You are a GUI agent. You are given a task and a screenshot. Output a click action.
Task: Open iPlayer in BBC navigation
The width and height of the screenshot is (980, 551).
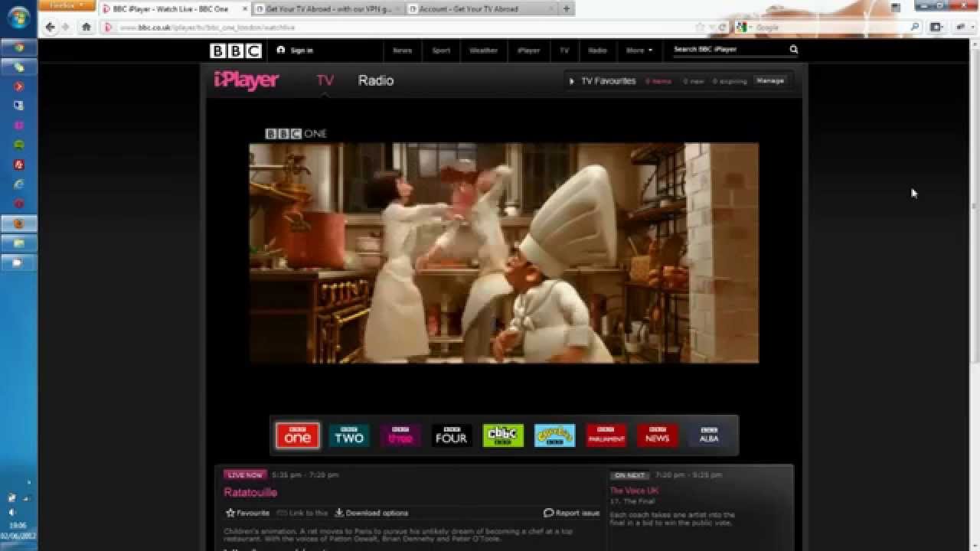point(528,51)
